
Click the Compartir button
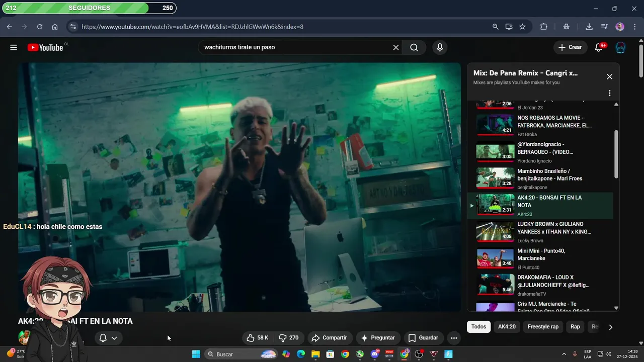click(x=329, y=338)
